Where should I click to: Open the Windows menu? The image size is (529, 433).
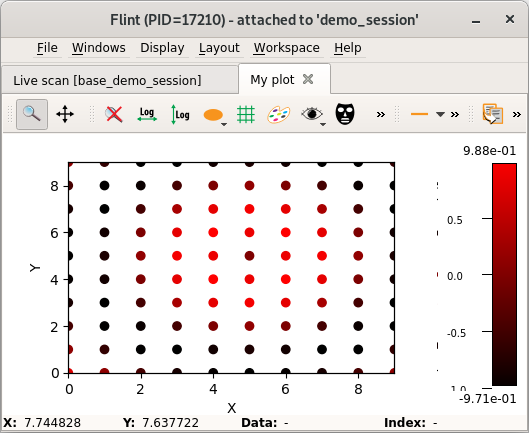point(99,48)
